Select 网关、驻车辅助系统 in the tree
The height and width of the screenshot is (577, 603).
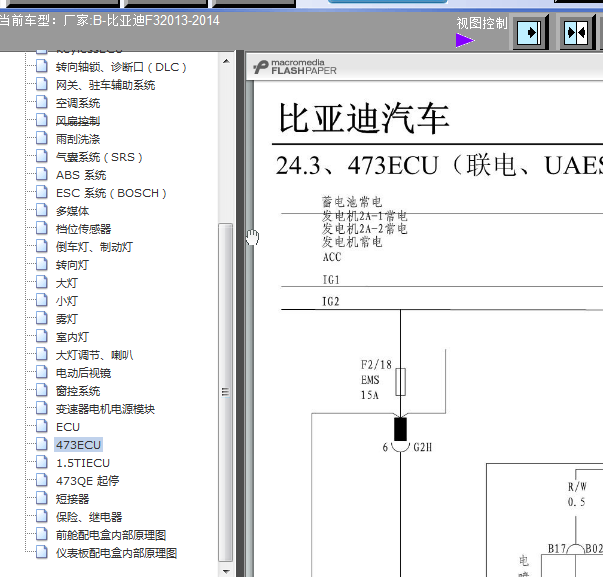coord(105,85)
